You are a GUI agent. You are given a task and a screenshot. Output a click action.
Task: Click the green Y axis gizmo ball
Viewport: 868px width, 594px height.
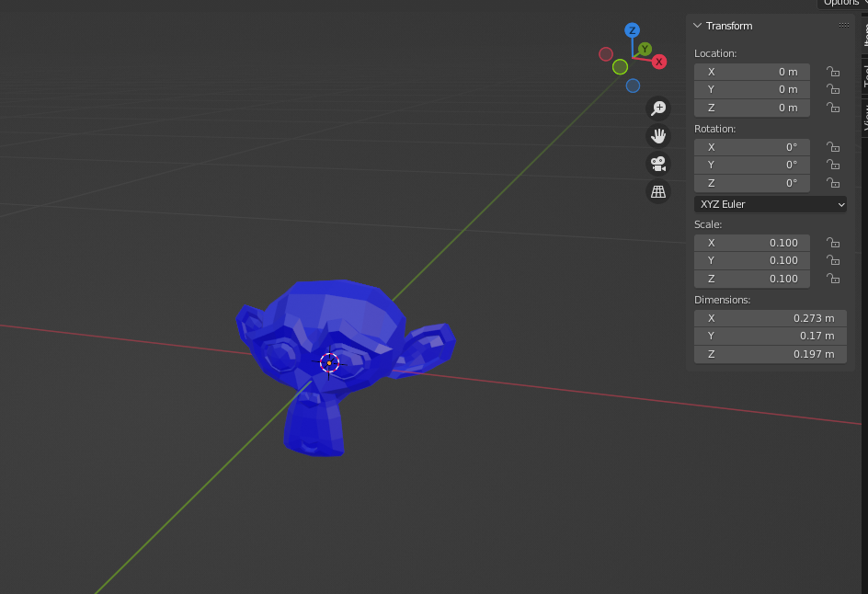645,50
